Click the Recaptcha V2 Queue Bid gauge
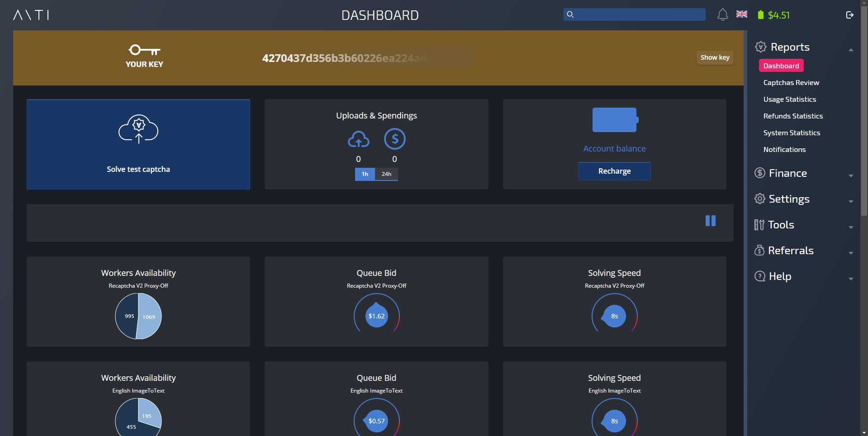 pos(376,316)
